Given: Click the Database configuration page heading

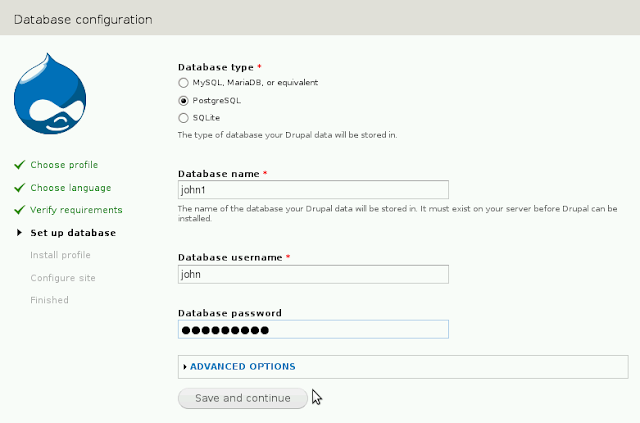Looking at the screenshot, I should click(x=83, y=20).
